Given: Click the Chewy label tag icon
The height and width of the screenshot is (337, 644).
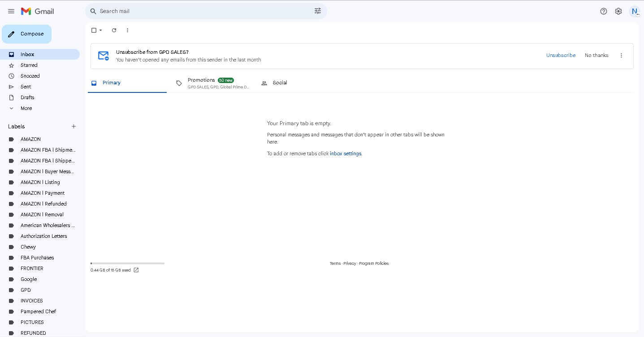Looking at the screenshot, I should pos(12,247).
